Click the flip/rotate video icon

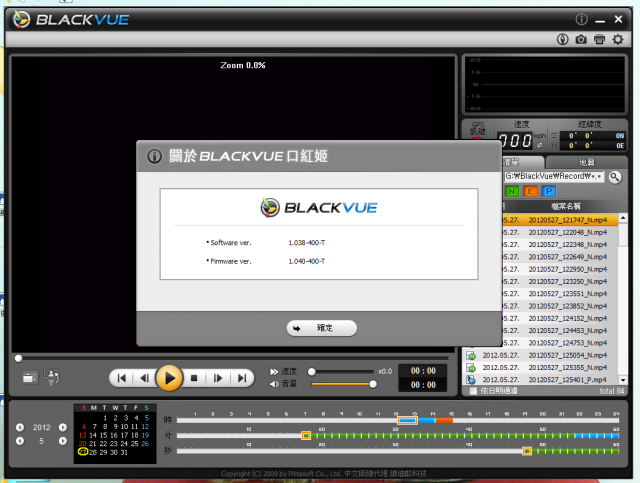(51, 378)
